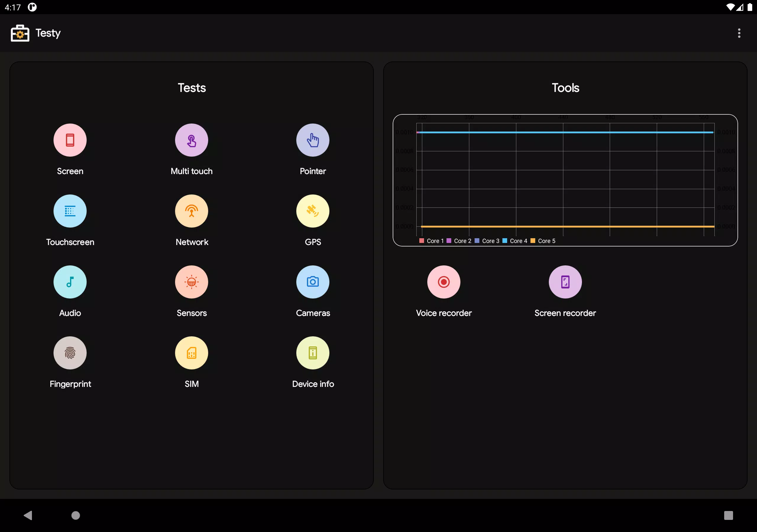The image size is (757, 532).
Task: Open the Touchscreen test icon
Action: [x=70, y=211]
